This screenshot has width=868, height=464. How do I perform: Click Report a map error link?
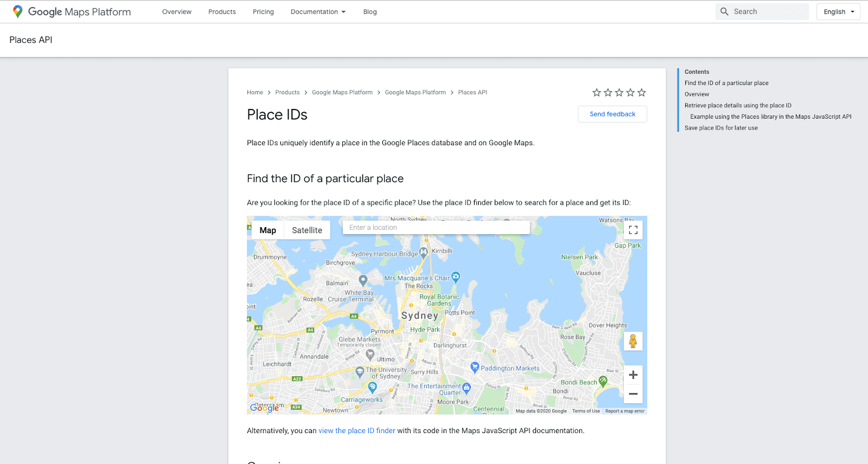click(625, 411)
